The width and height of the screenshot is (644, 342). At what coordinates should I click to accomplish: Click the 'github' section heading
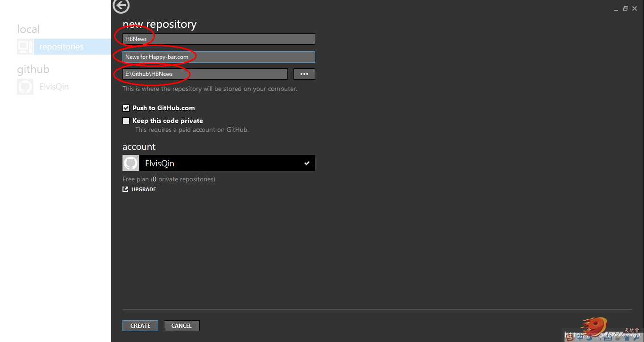pyautogui.click(x=33, y=70)
